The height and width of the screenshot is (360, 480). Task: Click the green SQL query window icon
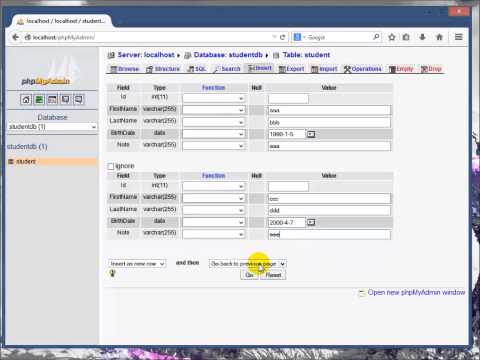[x=39, y=99]
